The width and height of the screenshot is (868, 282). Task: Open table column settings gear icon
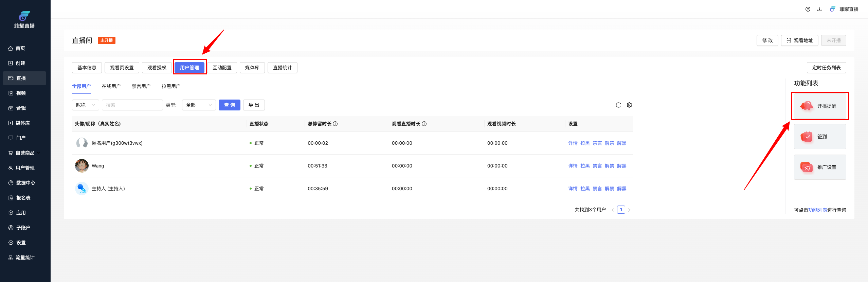[629, 105]
